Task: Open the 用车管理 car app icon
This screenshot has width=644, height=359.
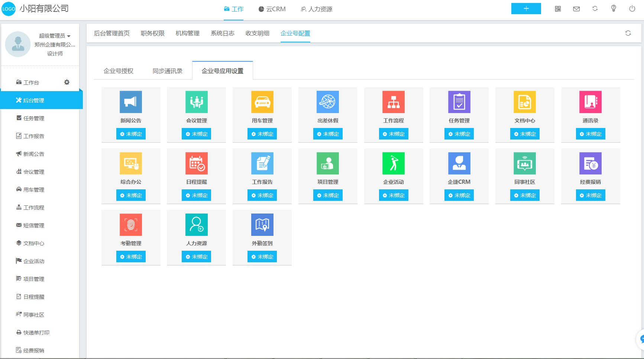Action: pyautogui.click(x=262, y=102)
